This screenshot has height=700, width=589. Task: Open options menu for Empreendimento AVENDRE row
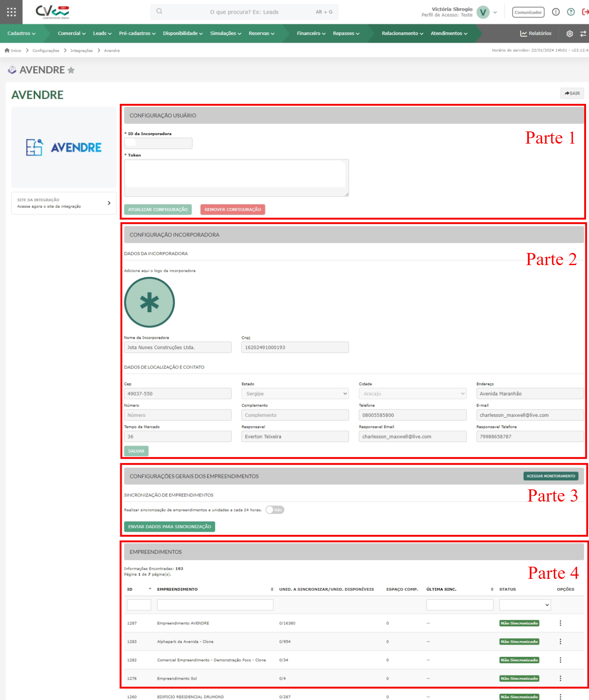560,623
